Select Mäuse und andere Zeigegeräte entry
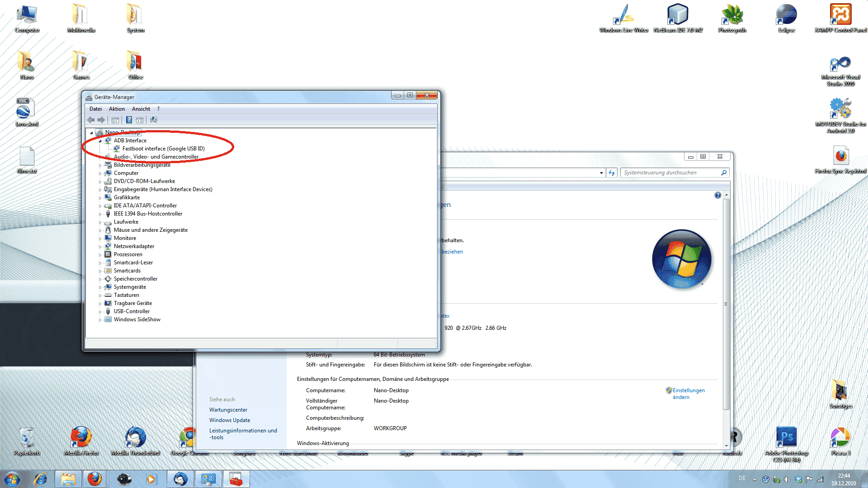The image size is (868, 488). coord(151,230)
